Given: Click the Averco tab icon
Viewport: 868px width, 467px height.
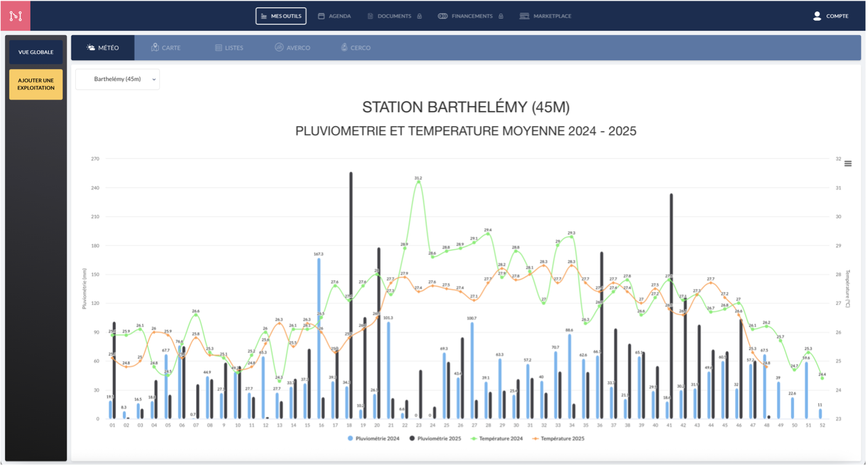Looking at the screenshot, I should [279, 48].
